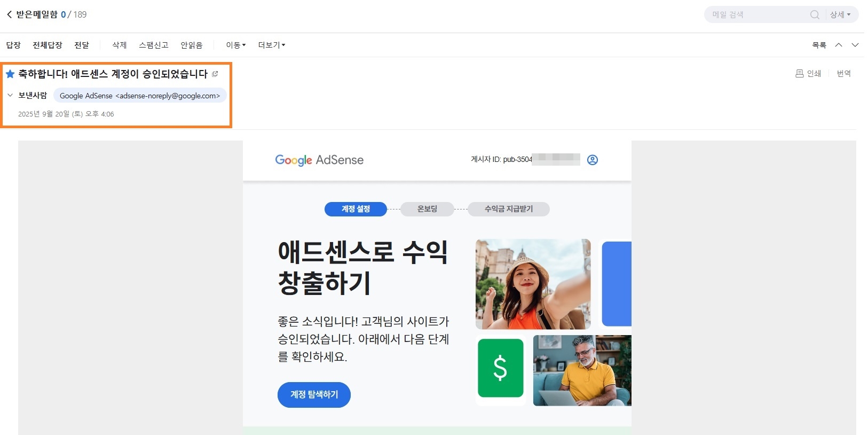The width and height of the screenshot is (868, 435).
Task: Open the 더보기 dropdown menu
Action: (x=271, y=45)
